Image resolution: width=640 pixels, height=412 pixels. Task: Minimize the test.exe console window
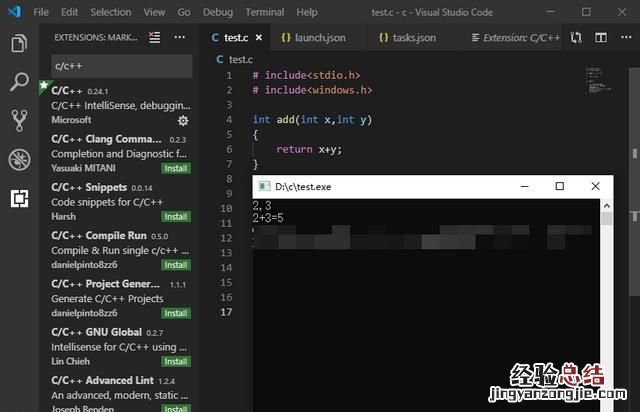524,187
